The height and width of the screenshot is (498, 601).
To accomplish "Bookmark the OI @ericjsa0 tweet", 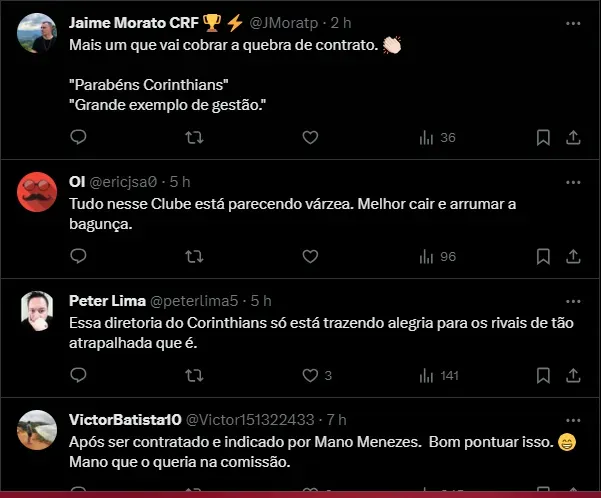I will (x=543, y=256).
